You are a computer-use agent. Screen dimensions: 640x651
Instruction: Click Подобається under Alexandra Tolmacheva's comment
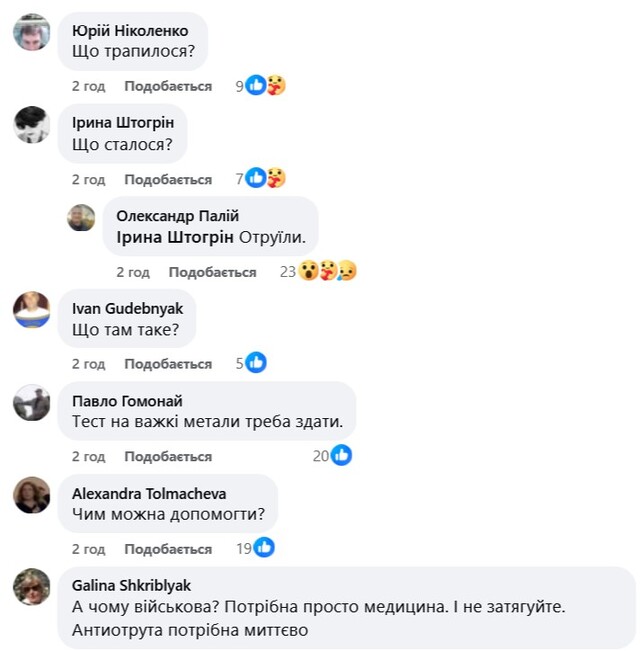(x=168, y=549)
